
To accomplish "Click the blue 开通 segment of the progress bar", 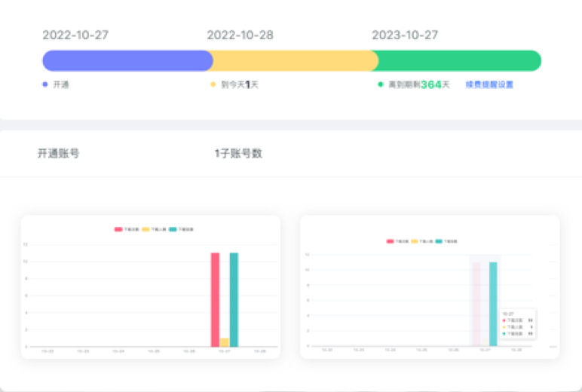I will pos(127,60).
